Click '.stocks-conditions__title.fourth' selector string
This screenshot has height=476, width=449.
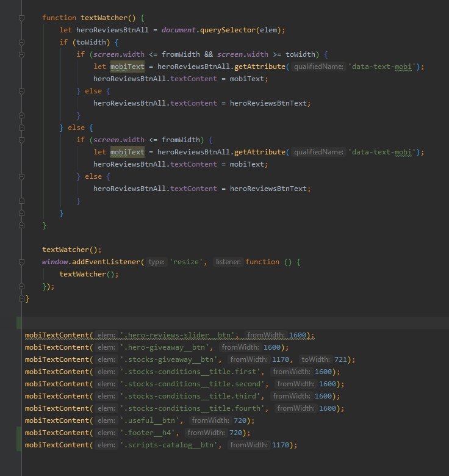tap(192, 408)
